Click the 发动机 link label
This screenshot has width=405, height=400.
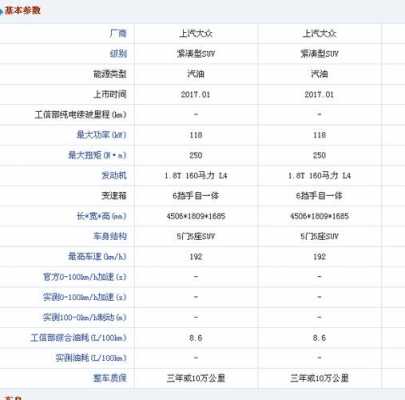point(114,175)
